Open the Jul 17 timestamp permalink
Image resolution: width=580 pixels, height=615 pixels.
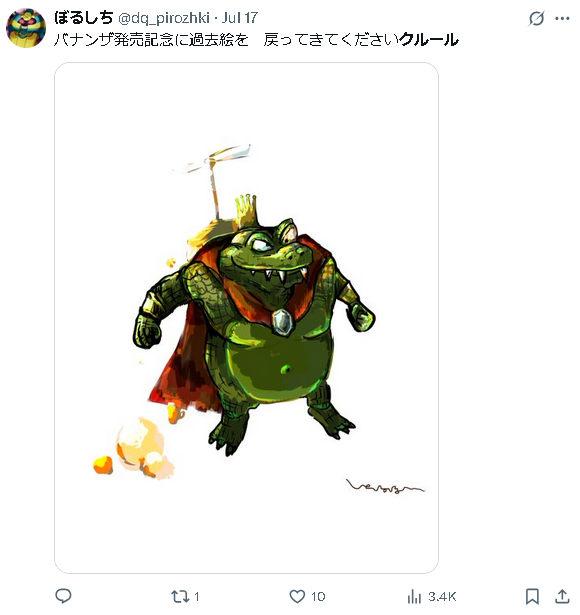240,18
